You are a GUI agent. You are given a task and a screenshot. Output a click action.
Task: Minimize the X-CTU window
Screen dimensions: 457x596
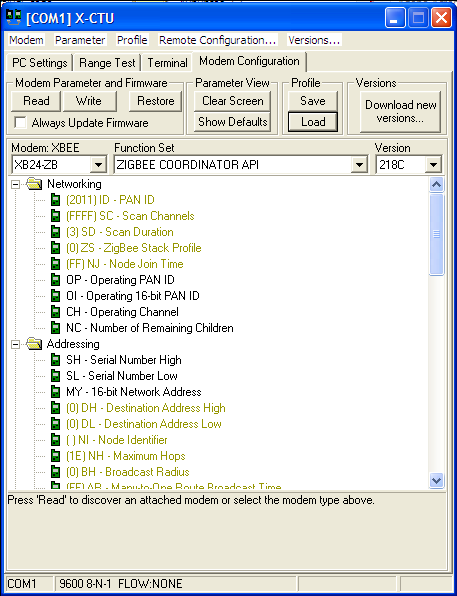[395, 18]
